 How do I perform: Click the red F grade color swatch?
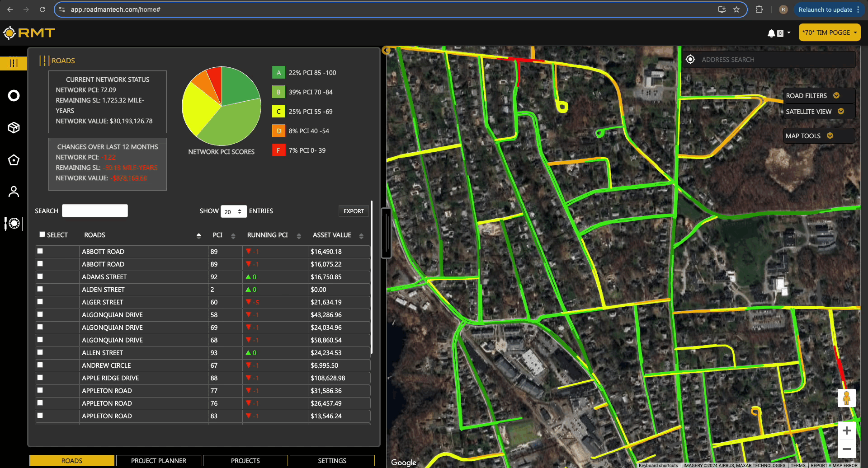coord(278,150)
